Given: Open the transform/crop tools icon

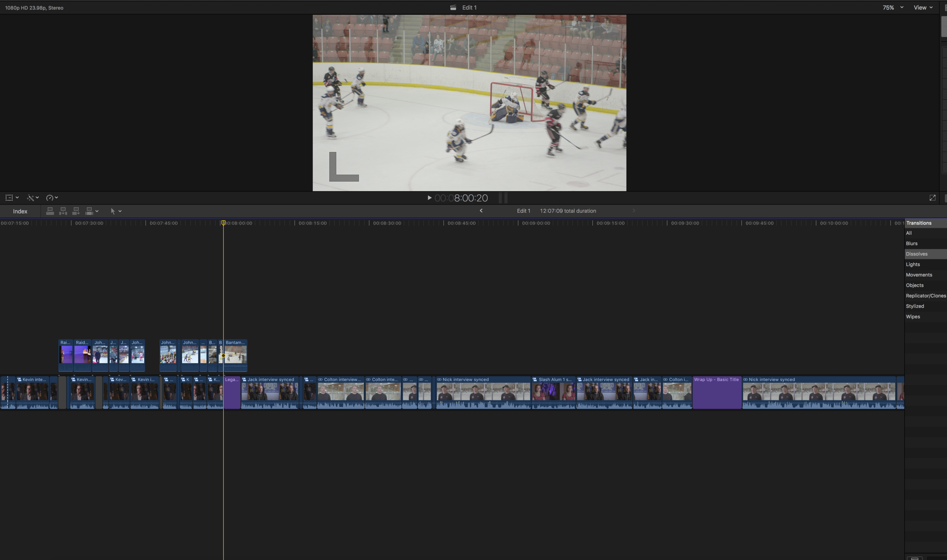Looking at the screenshot, I should (x=9, y=198).
